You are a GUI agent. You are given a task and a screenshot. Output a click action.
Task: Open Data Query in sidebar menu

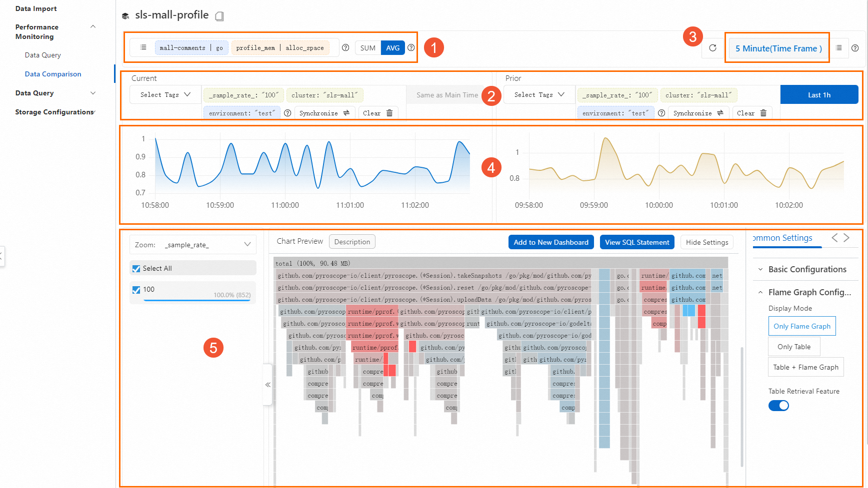[x=34, y=93]
